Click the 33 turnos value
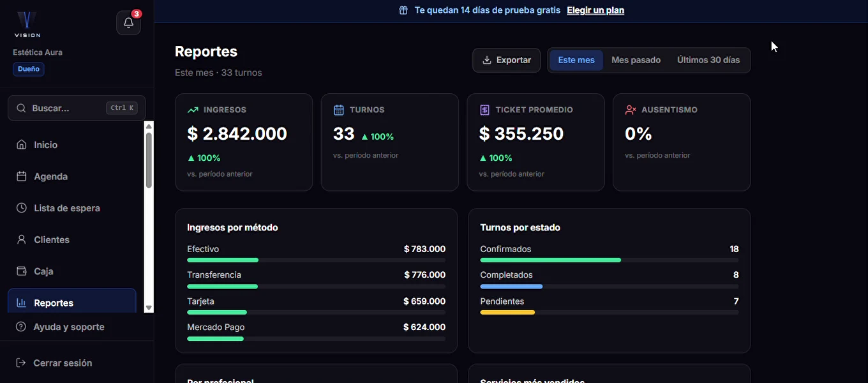Viewport: 868px width, 383px height. point(344,133)
